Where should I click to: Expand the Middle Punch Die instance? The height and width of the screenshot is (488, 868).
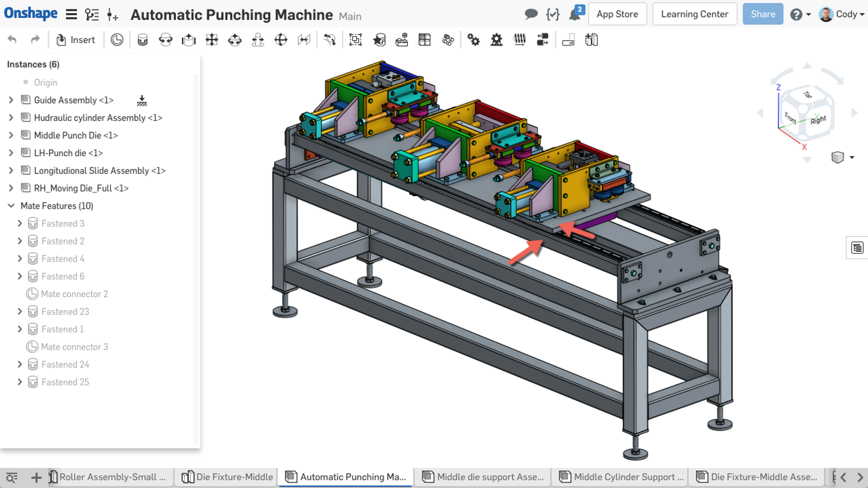(x=11, y=136)
